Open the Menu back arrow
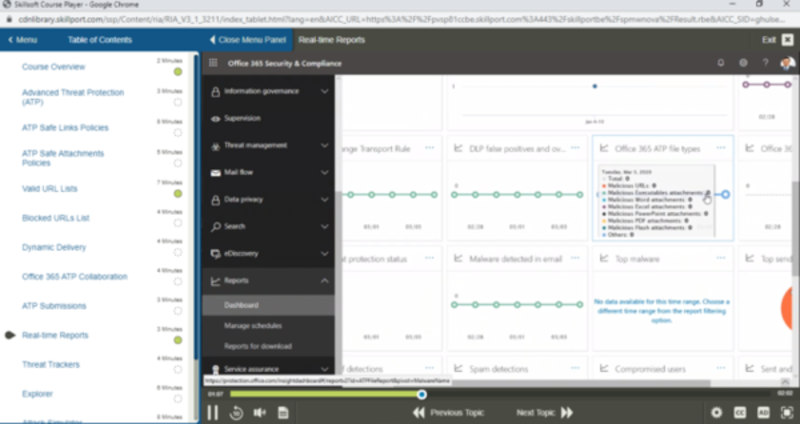The image size is (800, 424). [22, 40]
